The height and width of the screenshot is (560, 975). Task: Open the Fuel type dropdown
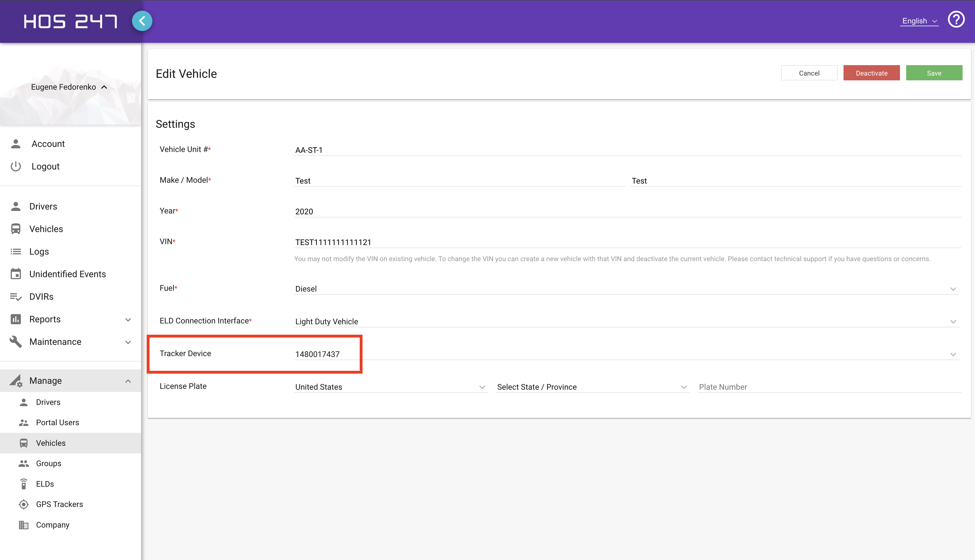[x=627, y=289]
